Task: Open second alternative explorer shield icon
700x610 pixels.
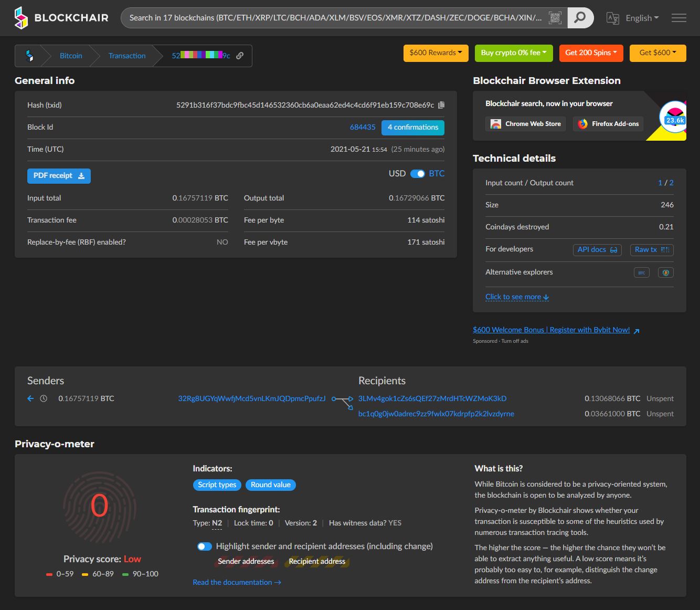Action: point(666,272)
